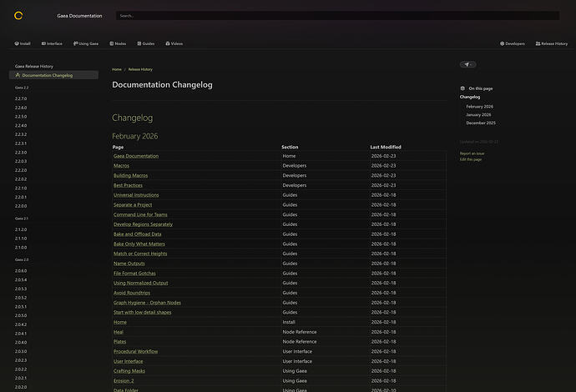Click the search input field
This screenshot has height=392, width=576.
coord(337,16)
